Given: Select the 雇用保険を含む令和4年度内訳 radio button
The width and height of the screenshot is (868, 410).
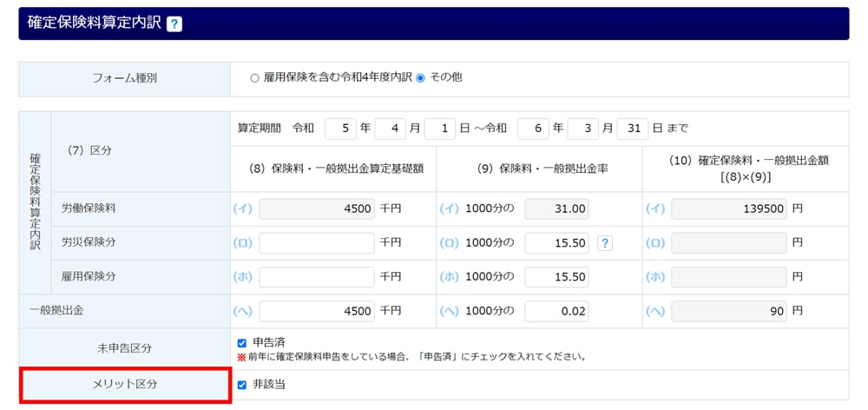Looking at the screenshot, I should [x=254, y=77].
